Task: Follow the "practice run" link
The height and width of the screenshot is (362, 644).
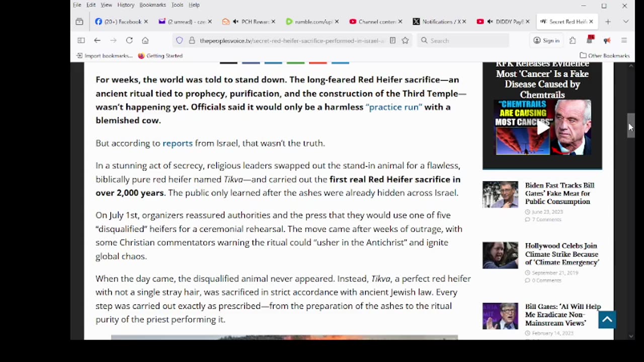Action: tap(393, 107)
